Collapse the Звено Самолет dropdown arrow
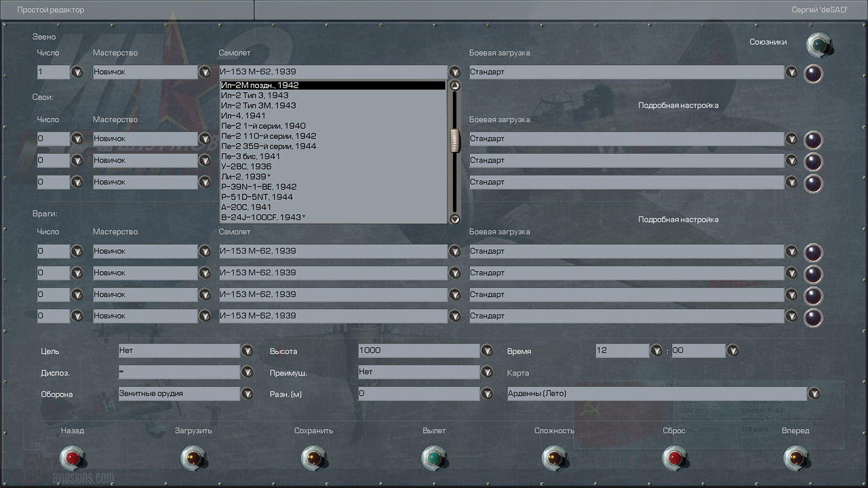The image size is (868, 488). pyautogui.click(x=454, y=72)
